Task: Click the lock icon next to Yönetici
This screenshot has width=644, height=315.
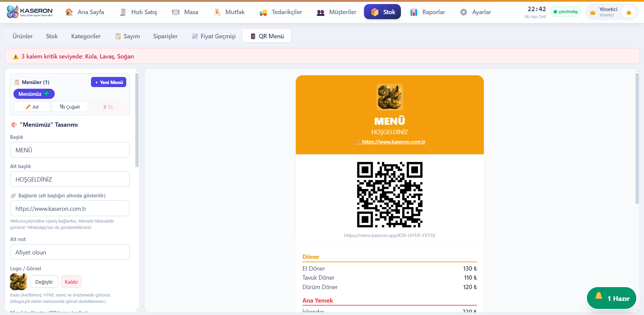Action: (x=629, y=12)
